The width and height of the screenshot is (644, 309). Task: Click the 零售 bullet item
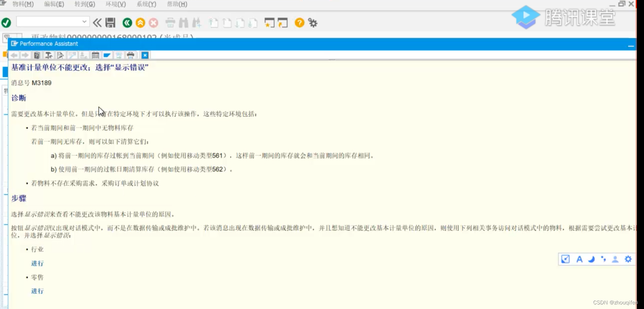[37, 277]
